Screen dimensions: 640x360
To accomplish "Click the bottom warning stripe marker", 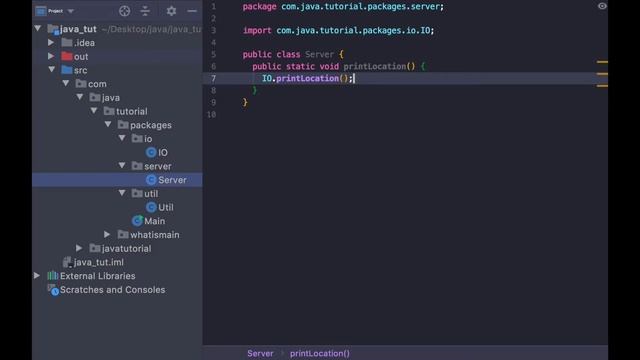I will click(602, 86).
